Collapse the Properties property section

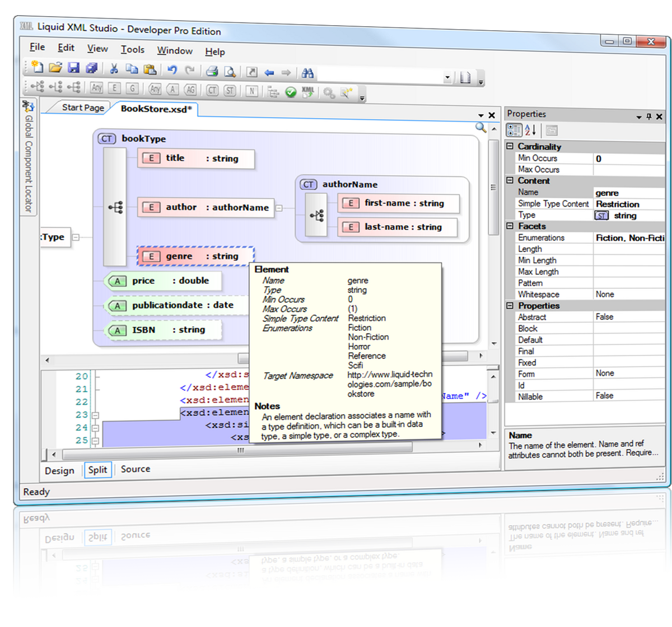pyautogui.click(x=510, y=306)
